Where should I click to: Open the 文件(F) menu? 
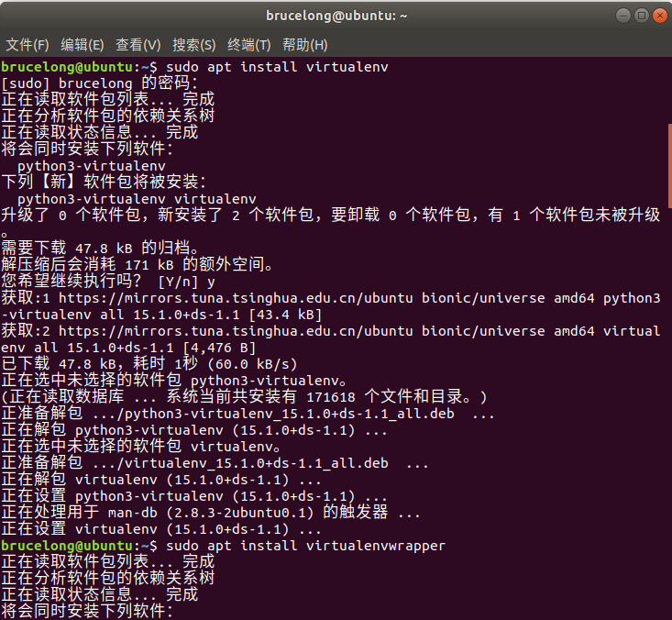[28, 45]
